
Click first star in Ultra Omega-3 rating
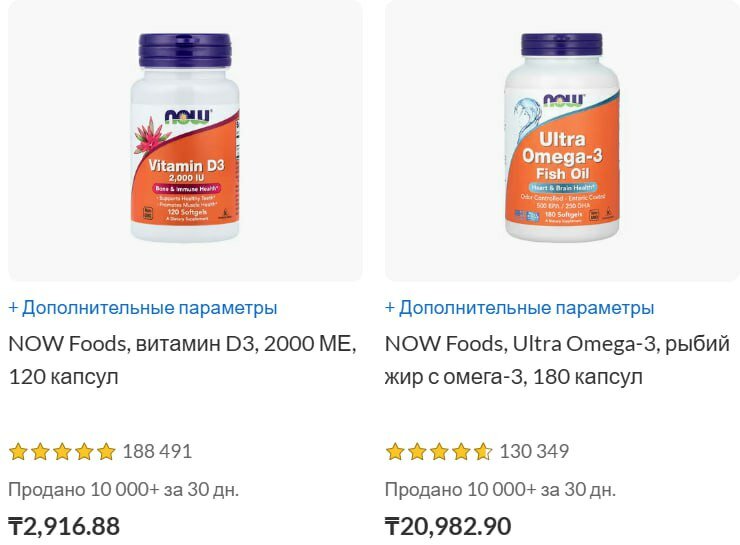click(x=395, y=452)
